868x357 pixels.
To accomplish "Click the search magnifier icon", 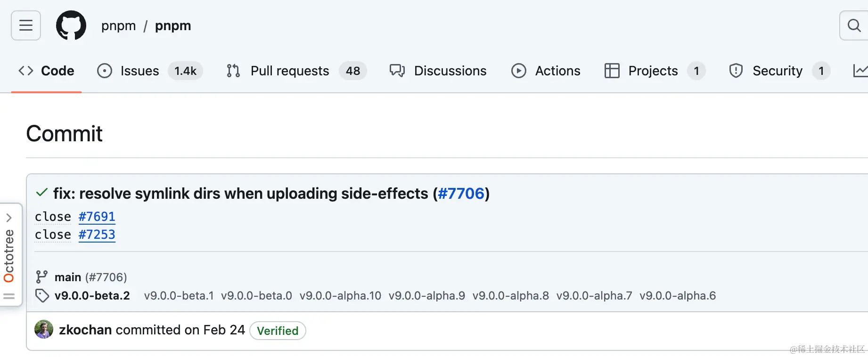I will point(853,25).
